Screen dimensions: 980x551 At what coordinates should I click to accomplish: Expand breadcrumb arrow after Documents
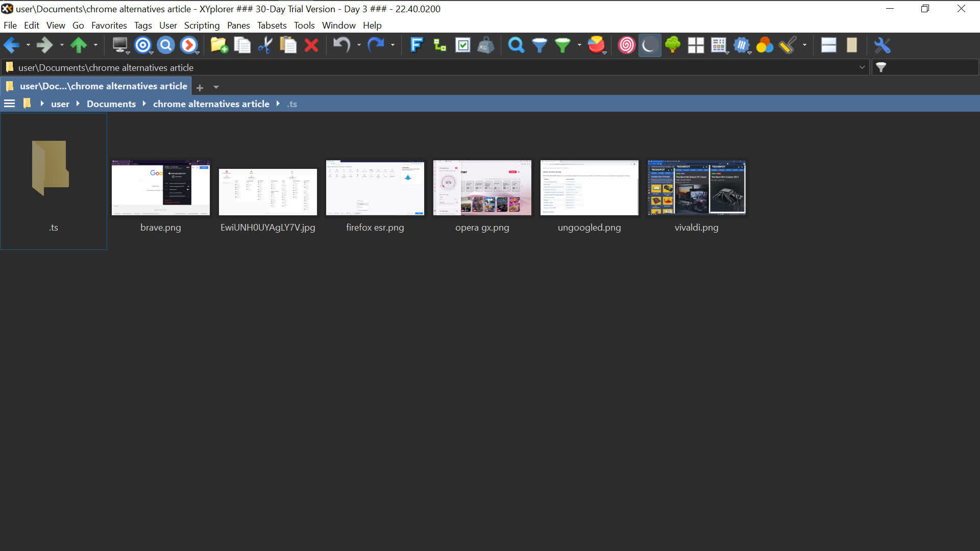144,104
